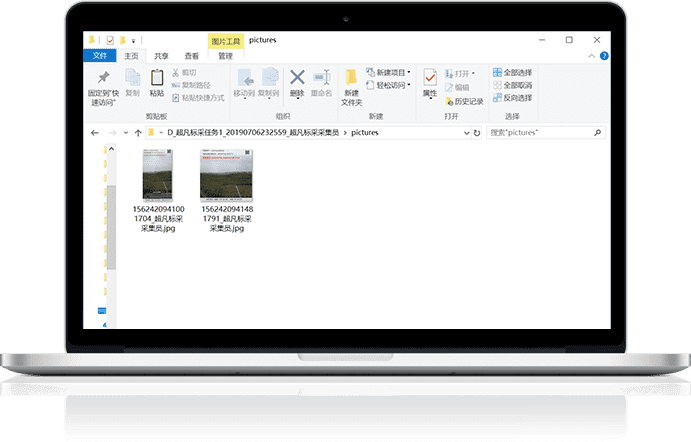Viewport: 691px width, 442px height.
Task: Click navigation pane vertical scrollbar thumb
Action: (x=111, y=227)
